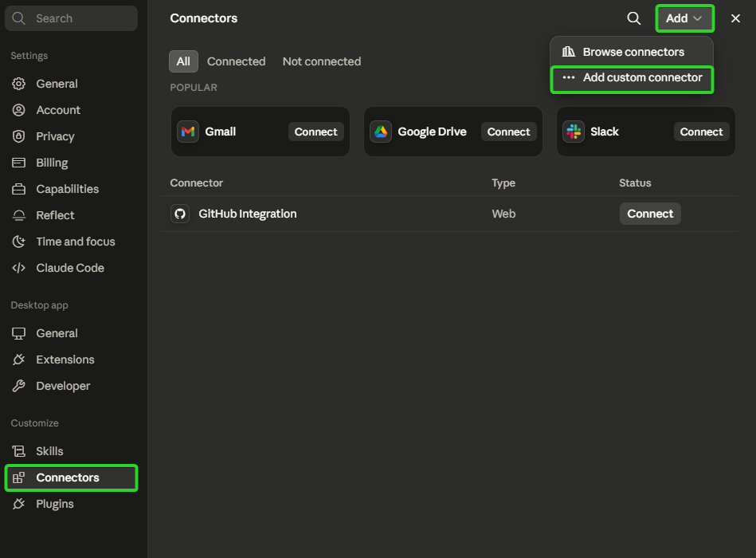Open Capabilities via its briefcase icon
The height and width of the screenshot is (558, 756).
19,189
